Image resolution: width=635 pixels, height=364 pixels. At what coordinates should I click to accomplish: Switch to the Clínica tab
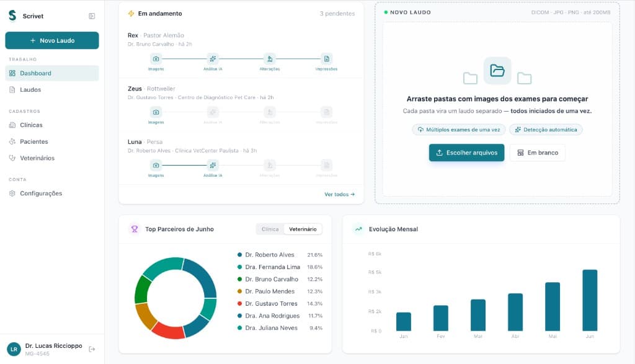coord(270,229)
